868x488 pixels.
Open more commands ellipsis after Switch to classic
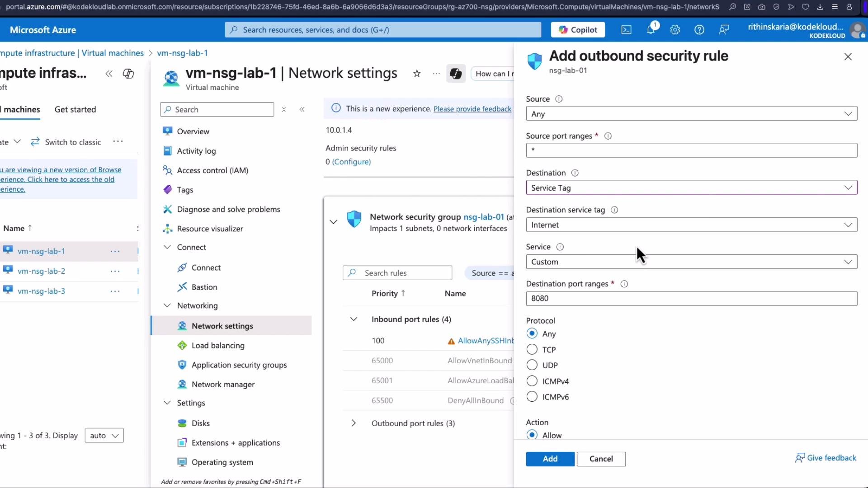coord(118,141)
